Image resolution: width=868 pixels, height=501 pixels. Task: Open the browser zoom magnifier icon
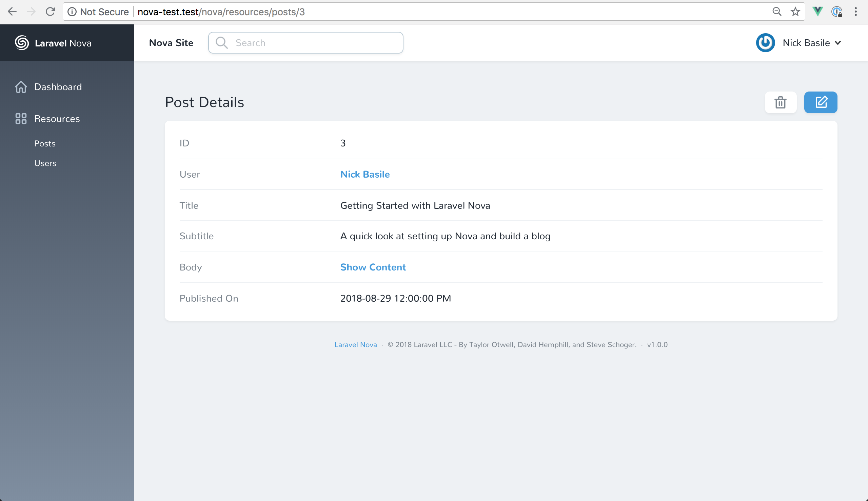click(777, 12)
